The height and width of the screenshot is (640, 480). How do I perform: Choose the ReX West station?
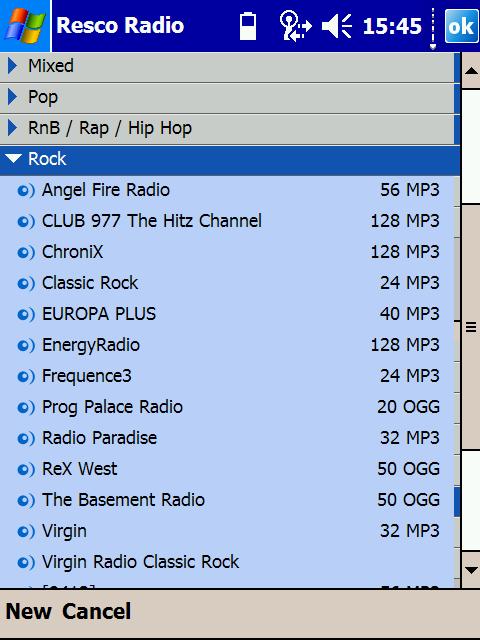(80, 469)
